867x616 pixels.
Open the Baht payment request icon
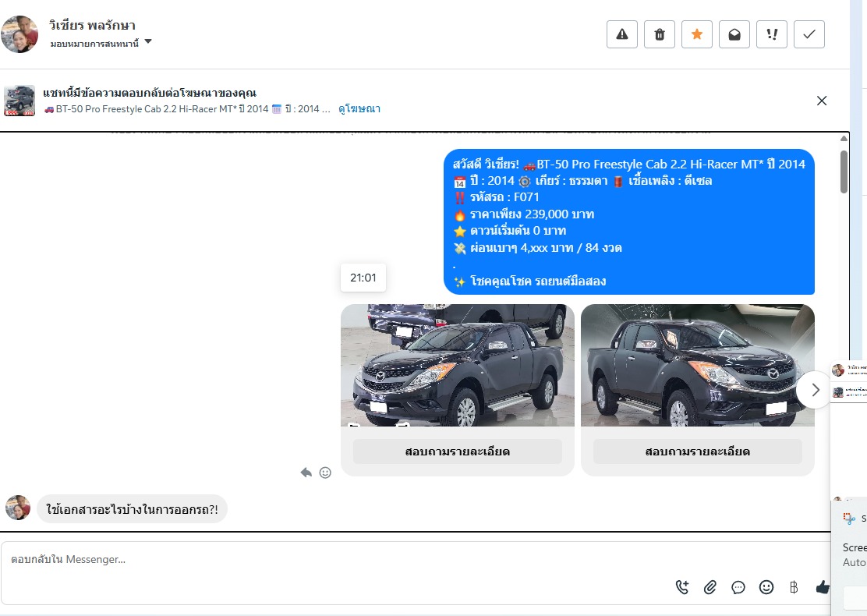794,587
